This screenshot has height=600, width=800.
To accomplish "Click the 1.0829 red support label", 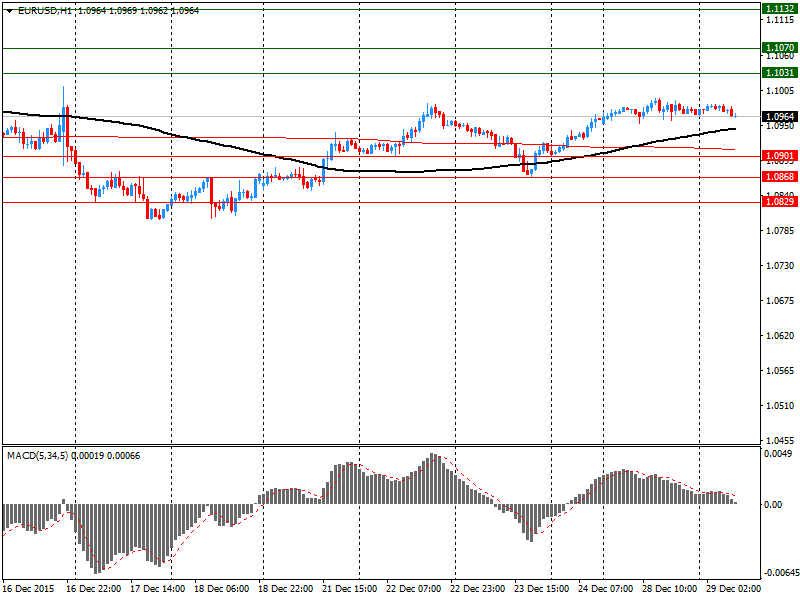I will (x=780, y=202).
